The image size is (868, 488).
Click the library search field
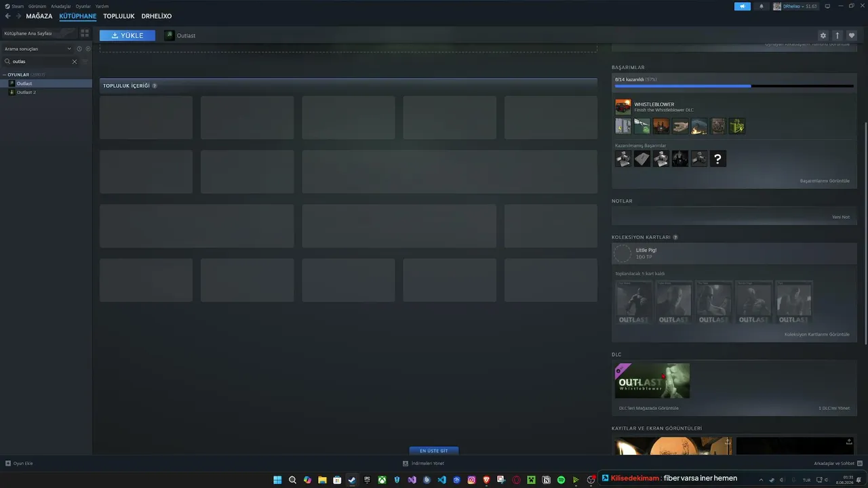click(x=41, y=62)
